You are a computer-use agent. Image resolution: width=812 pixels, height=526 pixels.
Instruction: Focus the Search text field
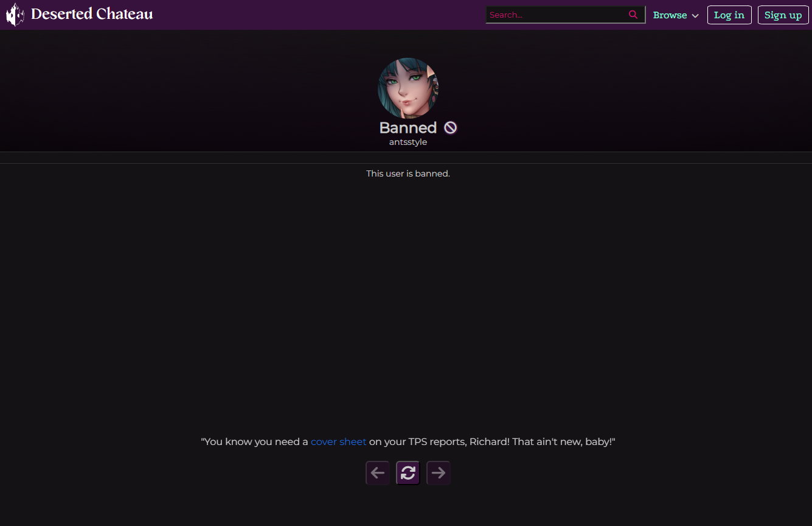tap(557, 15)
